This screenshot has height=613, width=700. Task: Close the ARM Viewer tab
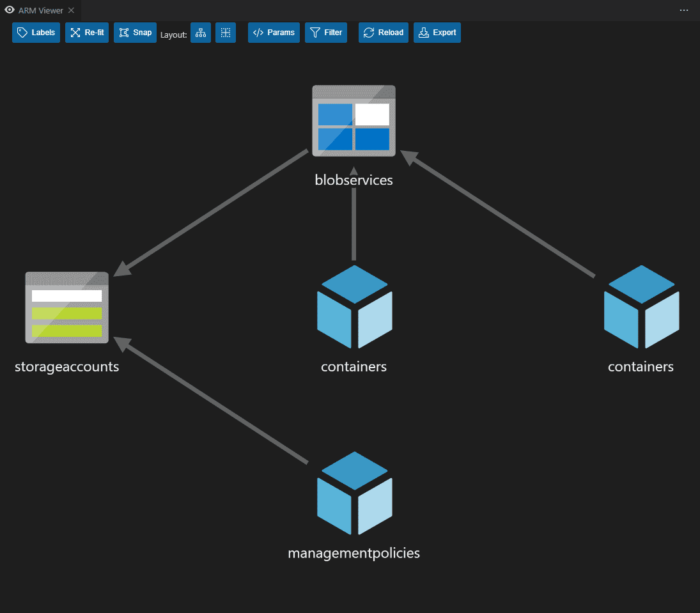[x=71, y=10]
